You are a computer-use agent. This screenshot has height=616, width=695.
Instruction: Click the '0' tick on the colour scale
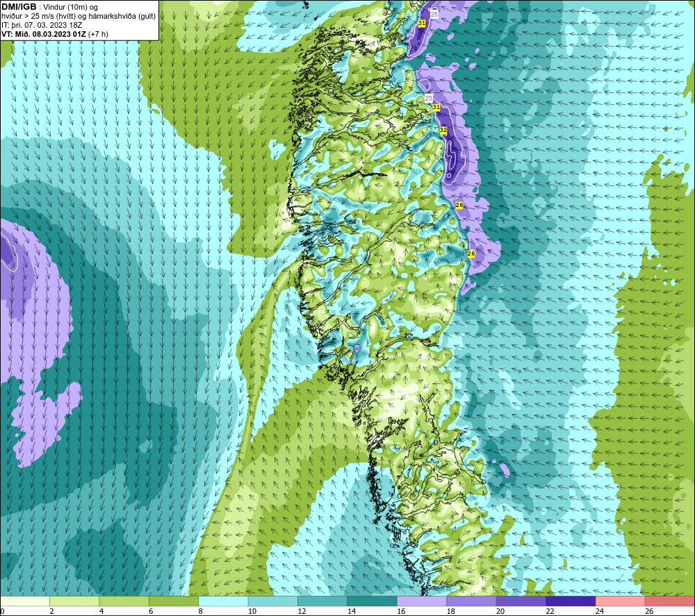coord(3,611)
